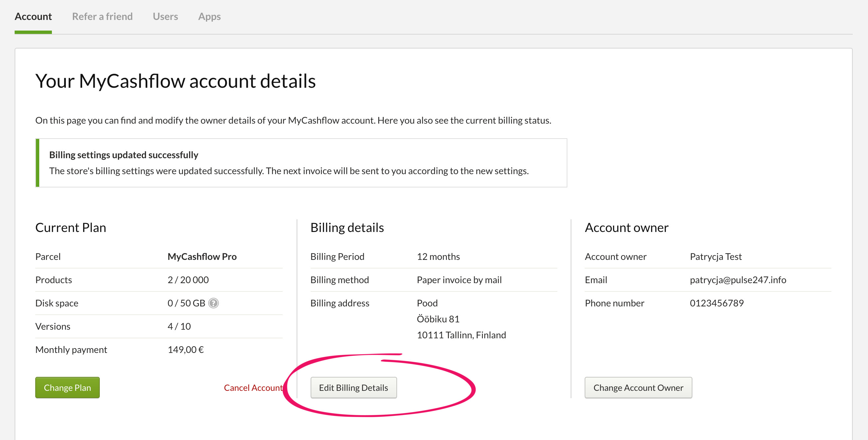Click the Billing settings updated successfully heading
Viewport: 868px width, 440px height.
click(x=124, y=155)
